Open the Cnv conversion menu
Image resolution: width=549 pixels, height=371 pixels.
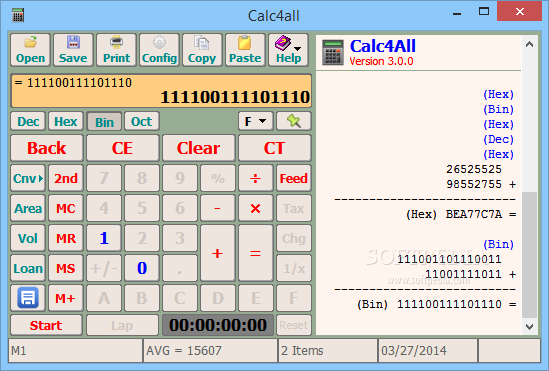pos(28,178)
